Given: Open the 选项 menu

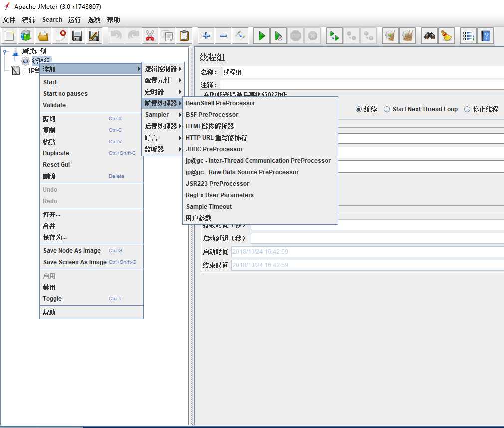Looking at the screenshot, I should pos(94,20).
